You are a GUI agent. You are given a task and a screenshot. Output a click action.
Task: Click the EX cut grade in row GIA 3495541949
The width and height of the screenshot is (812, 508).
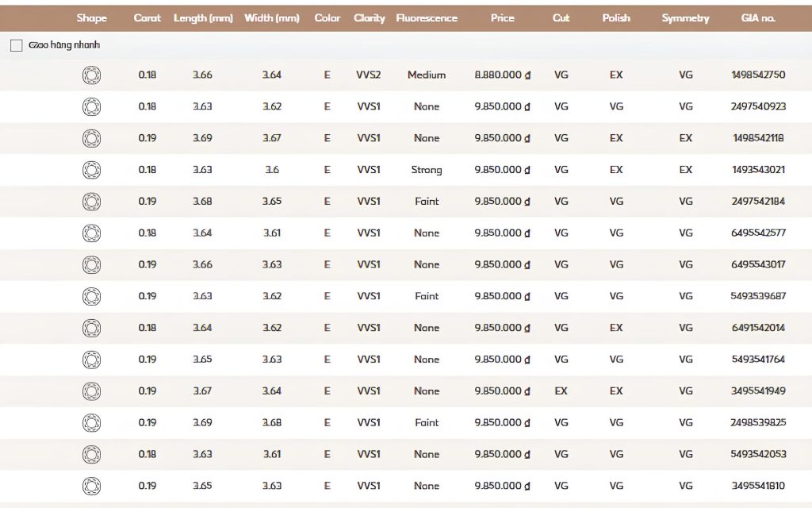pyautogui.click(x=561, y=391)
